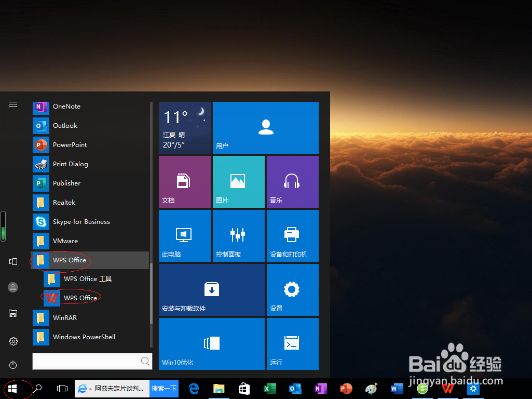Click the Power button in sidebar

click(13, 365)
